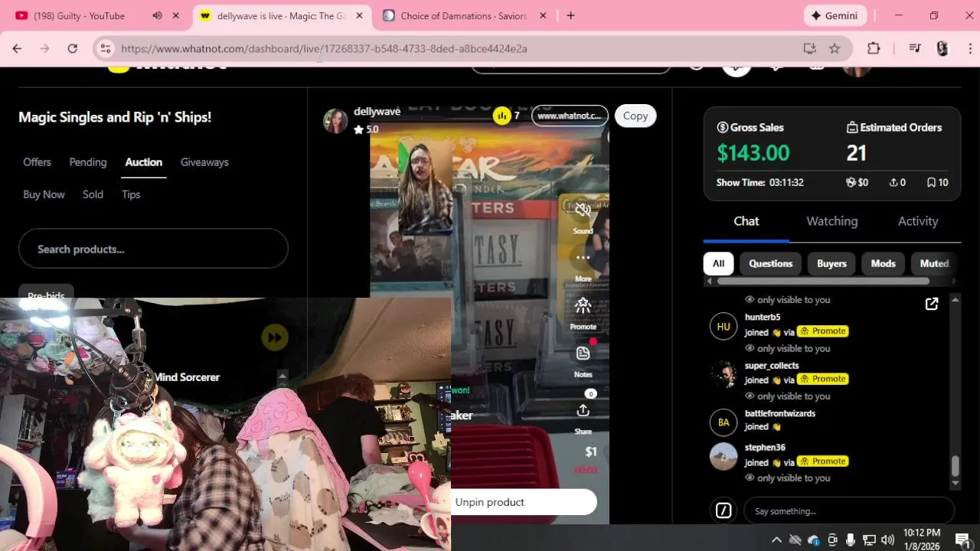980x551 pixels.
Task: Click the saved bookmark count icon showing 10
Action: (x=932, y=182)
